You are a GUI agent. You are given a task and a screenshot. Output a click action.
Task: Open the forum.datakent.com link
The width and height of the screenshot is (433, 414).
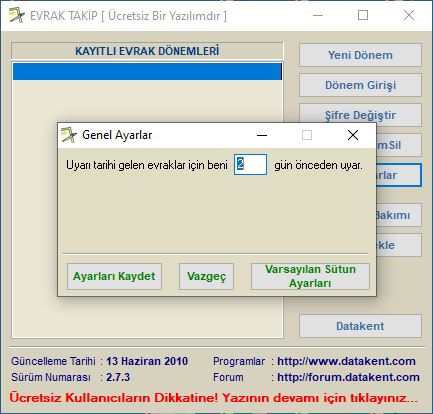point(348,377)
